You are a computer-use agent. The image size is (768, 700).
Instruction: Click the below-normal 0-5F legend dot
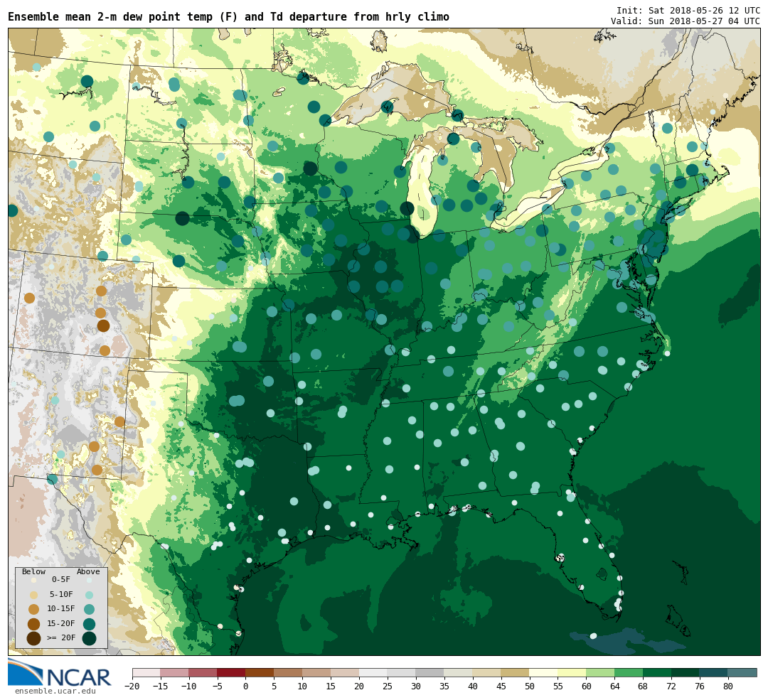point(34,580)
